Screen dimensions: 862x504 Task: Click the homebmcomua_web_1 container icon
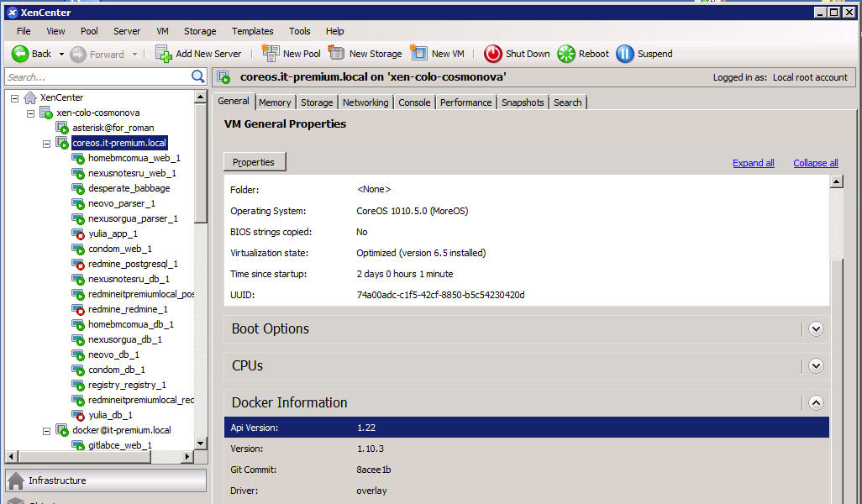coord(78,158)
